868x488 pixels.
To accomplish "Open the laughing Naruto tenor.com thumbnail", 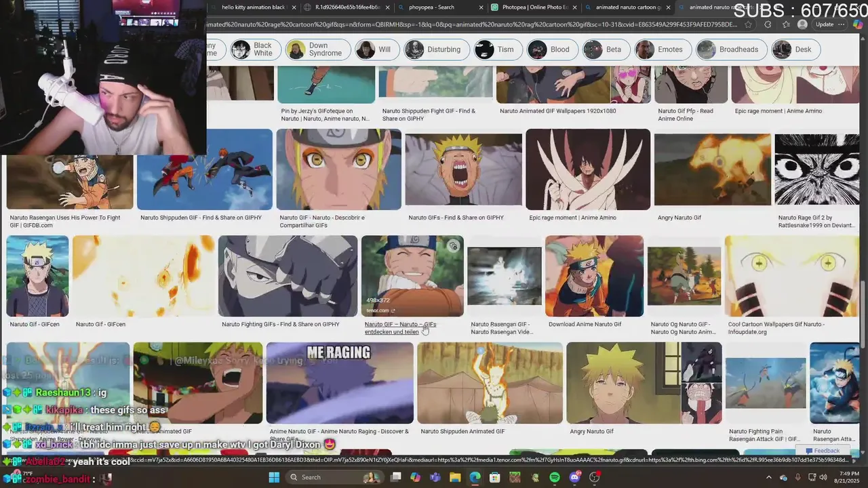I will pos(412,276).
